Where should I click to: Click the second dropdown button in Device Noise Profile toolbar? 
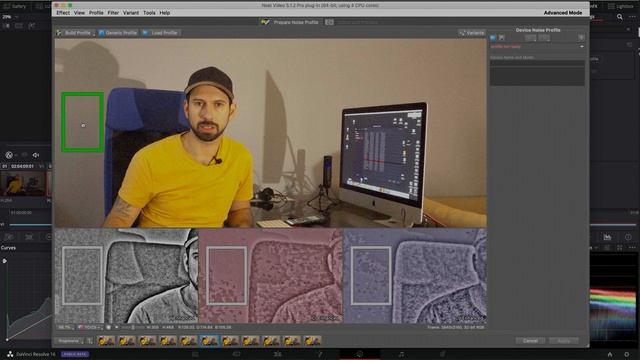(544, 38)
